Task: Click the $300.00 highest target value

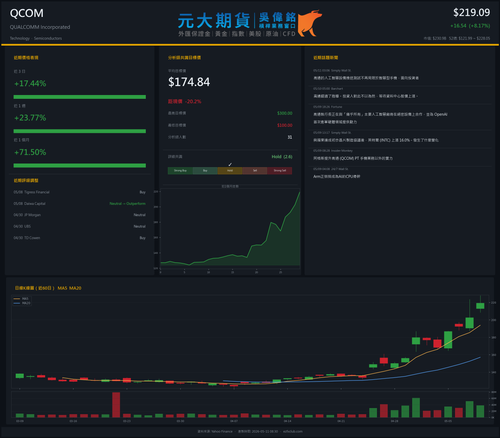Action: [285, 113]
